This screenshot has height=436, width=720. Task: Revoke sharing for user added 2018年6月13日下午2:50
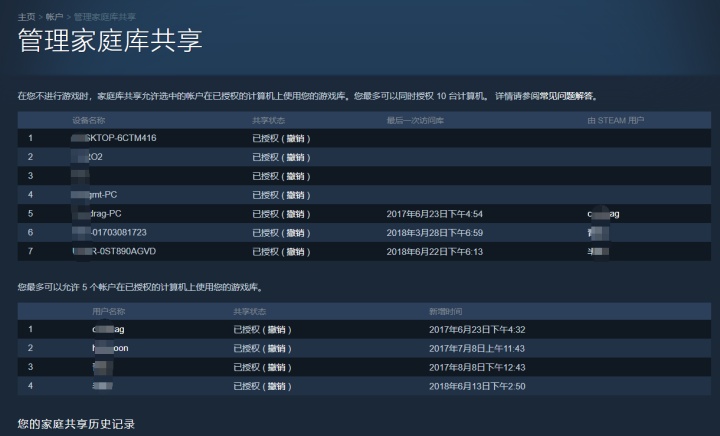(276, 386)
